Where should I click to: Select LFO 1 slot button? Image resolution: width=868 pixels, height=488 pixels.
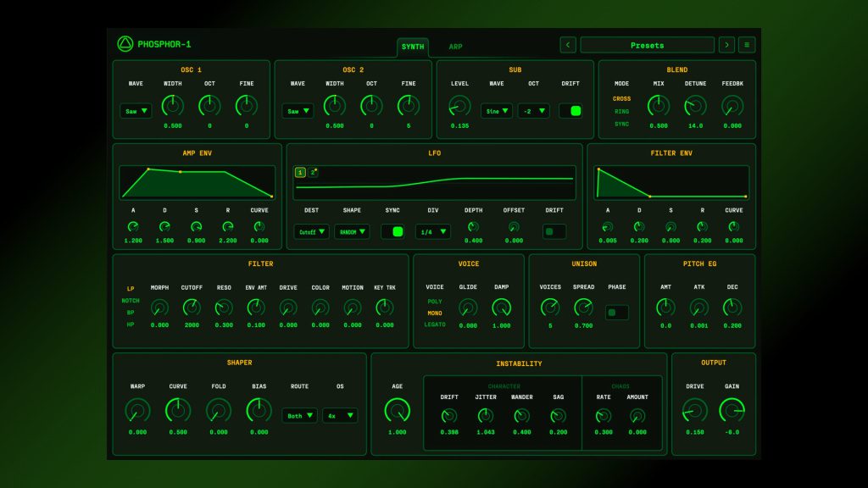tap(300, 173)
